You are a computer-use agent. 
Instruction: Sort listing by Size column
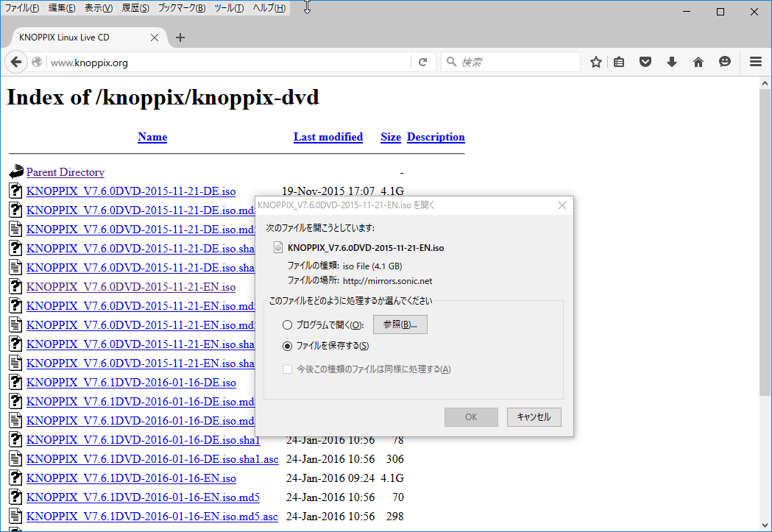click(x=391, y=137)
